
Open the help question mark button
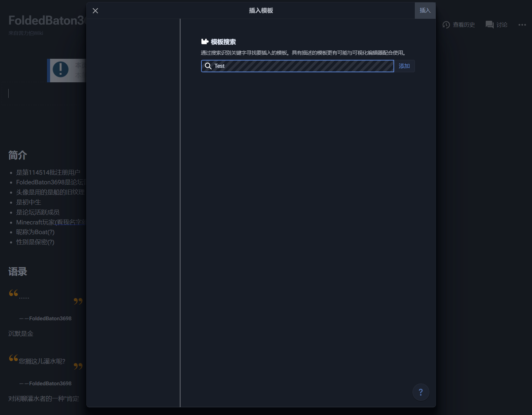[x=421, y=392]
